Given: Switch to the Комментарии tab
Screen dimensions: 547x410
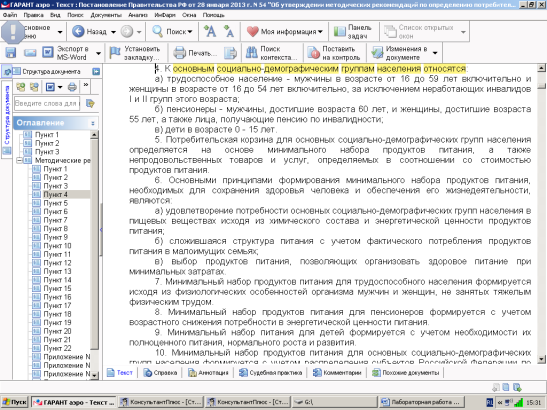Looking at the screenshot, I should 337,373.
